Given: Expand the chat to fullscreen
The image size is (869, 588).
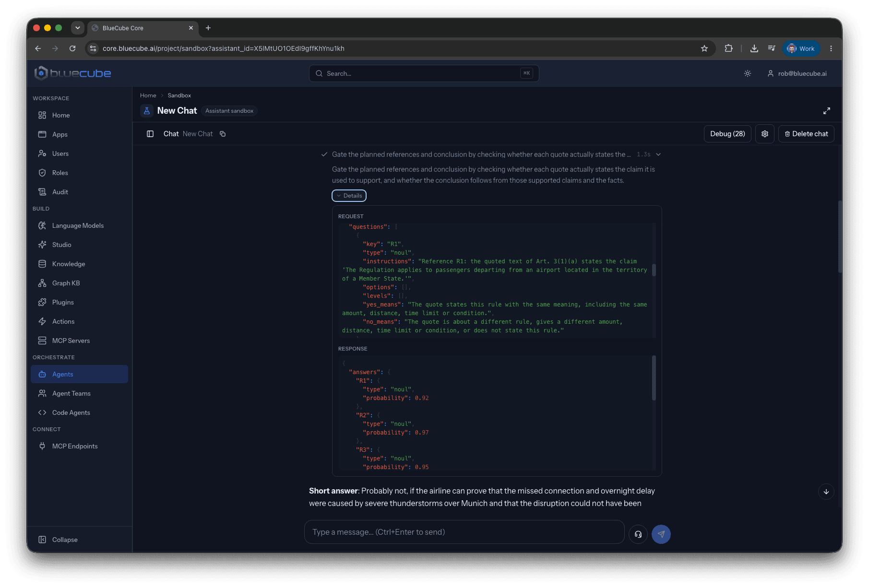Looking at the screenshot, I should pyautogui.click(x=827, y=111).
